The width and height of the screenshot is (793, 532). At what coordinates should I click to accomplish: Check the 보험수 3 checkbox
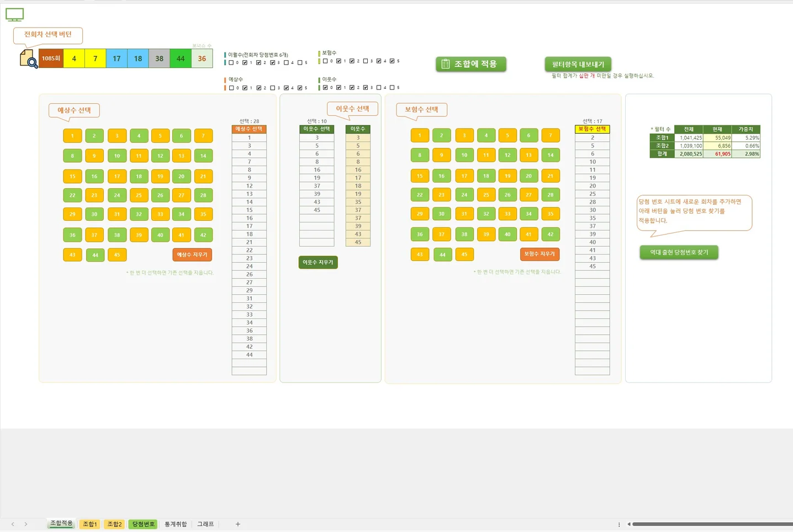[x=366, y=61]
